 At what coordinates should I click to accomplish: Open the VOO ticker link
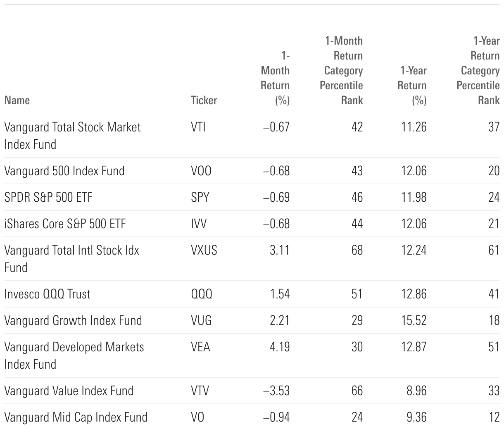point(201,171)
